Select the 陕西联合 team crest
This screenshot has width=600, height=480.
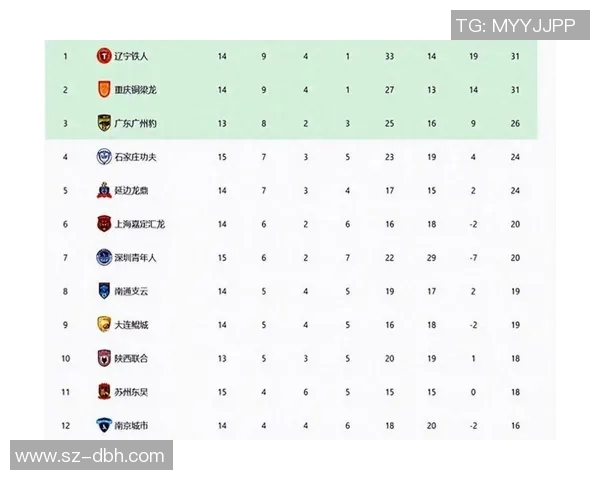pos(103,358)
